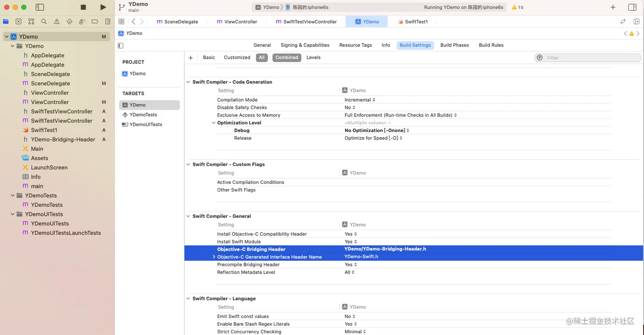Open the Source Control navigator
The height and width of the screenshot is (335, 644).
pos(18,21)
